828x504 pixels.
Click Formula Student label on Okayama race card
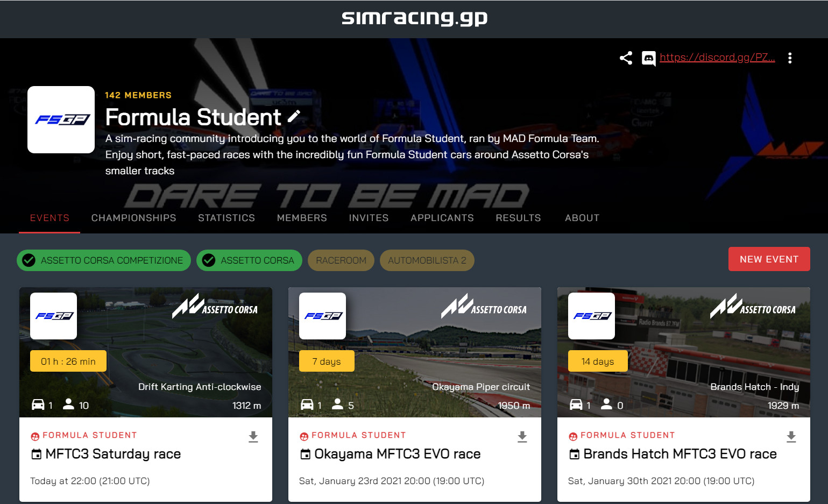coord(359,435)
